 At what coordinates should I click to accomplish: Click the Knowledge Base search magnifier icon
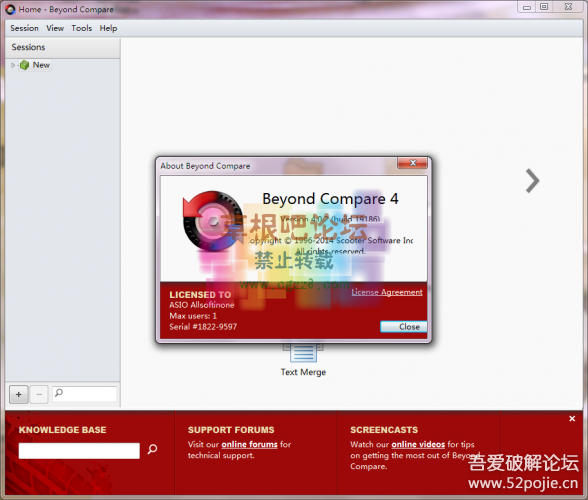(152, 449)
